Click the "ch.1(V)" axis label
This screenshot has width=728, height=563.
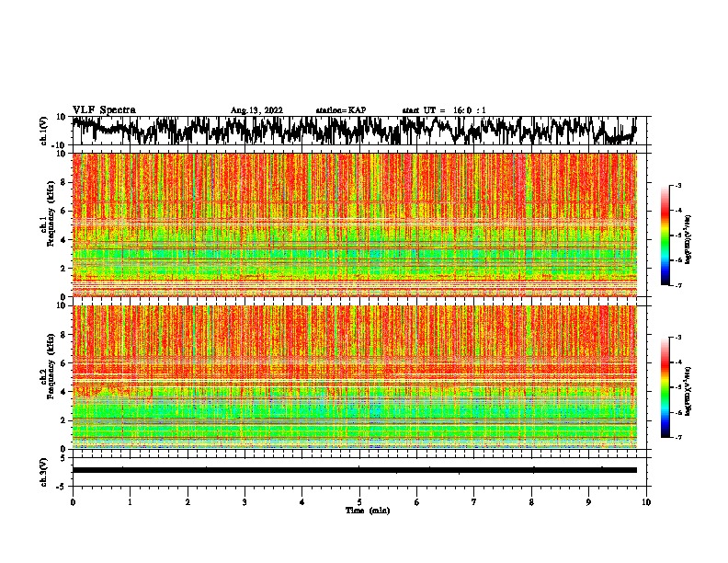[44, 131]
